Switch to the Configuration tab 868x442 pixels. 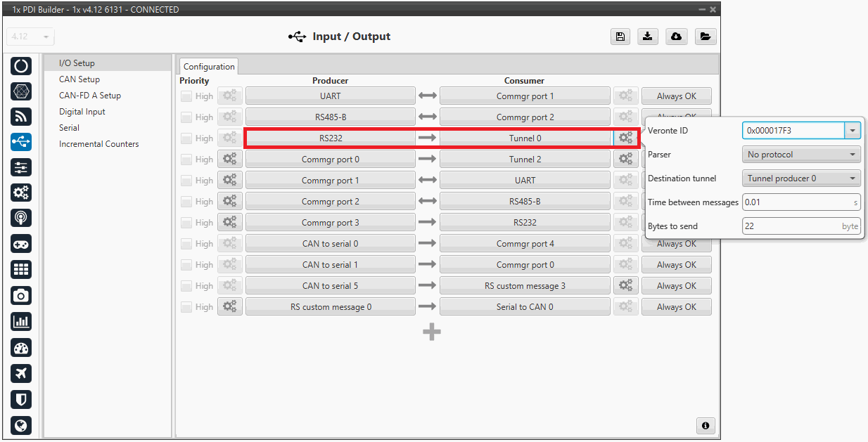pos(209,67)
